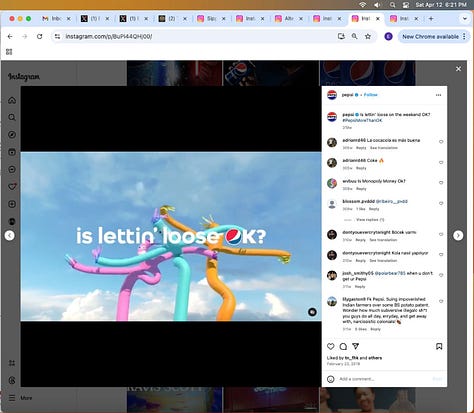Switch to the second X tab
The height and width of the screenshot is (413, 474).
tap(134, 19)
